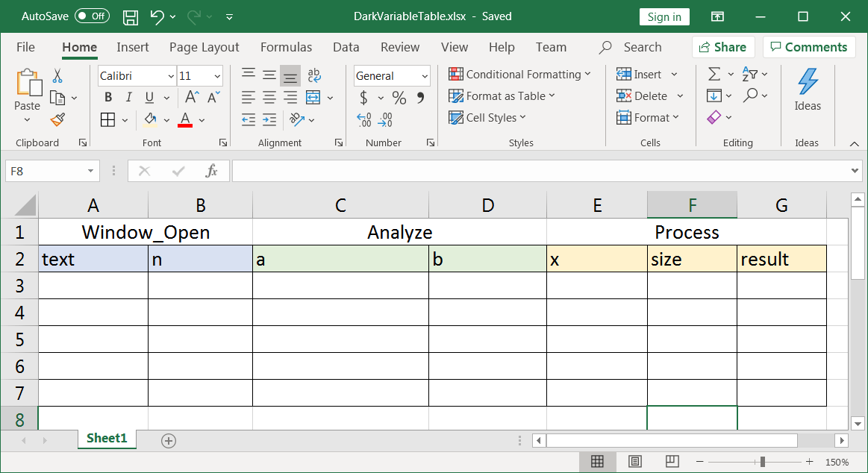Viewport: 868px width, 473px height.
Task: Click Merge & Center icon
Action: 313,98
